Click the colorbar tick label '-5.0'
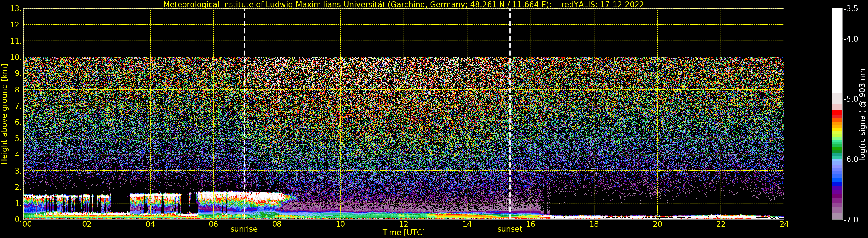Image resolution: width=868 pixels, height=238 pixels. pos(851,99)
